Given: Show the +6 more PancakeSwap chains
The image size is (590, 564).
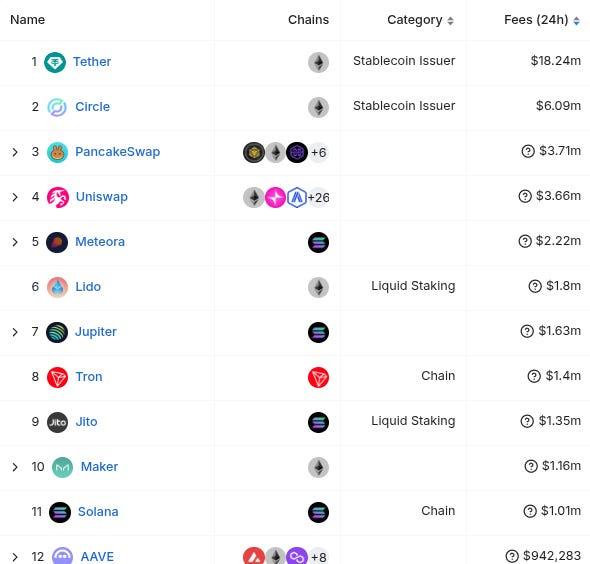Looking at the screenshot, I should 318,153.
